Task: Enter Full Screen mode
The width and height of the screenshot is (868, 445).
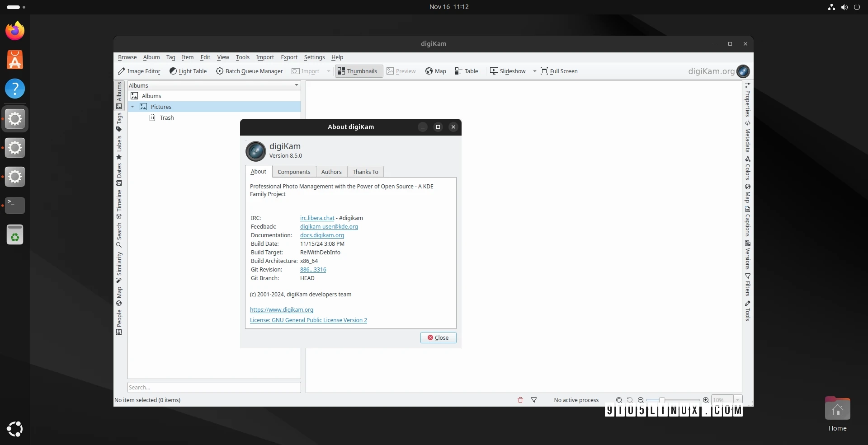Action: [559, 71]
